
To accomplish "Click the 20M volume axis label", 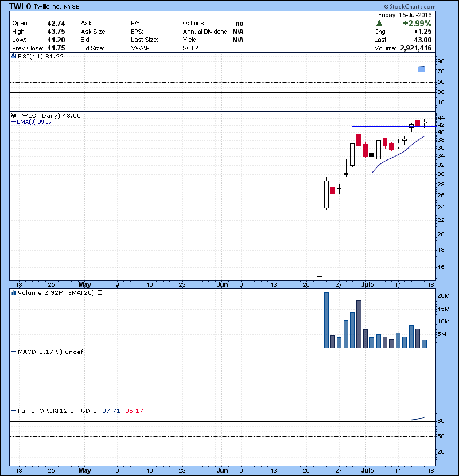I will click(x=443, y=296).
